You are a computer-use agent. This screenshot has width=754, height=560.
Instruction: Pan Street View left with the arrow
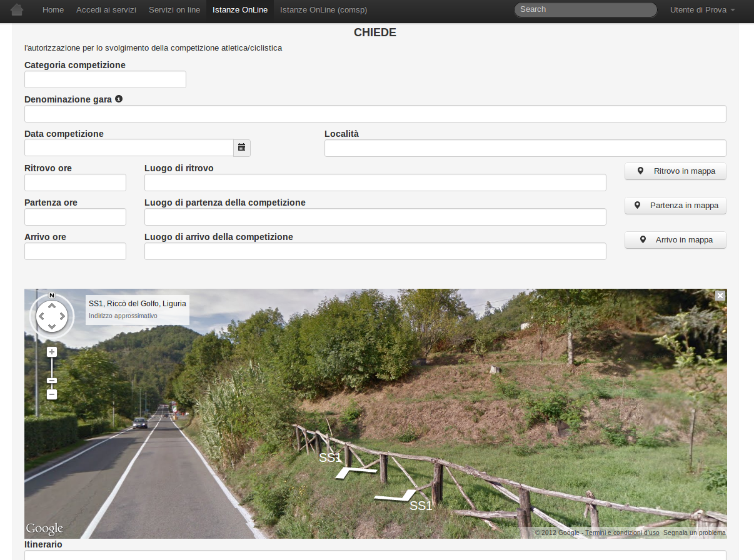[41, 316]
